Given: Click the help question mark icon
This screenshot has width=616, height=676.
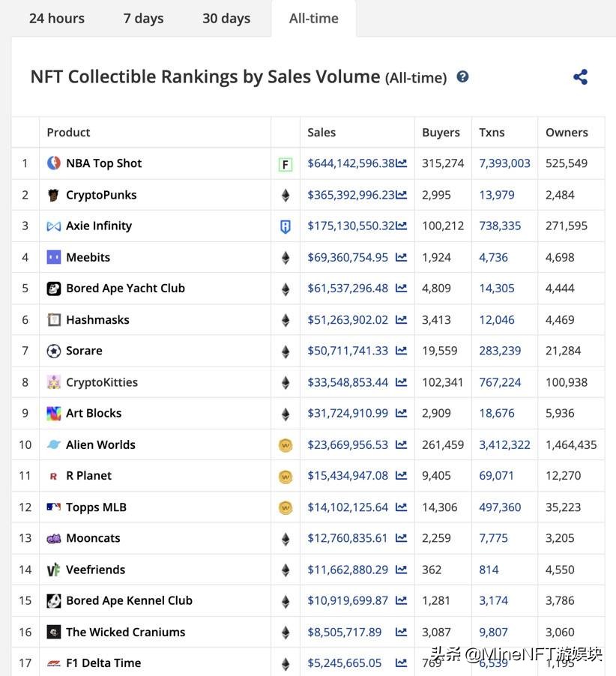Looking at the screenshot, I should (462, 76).
